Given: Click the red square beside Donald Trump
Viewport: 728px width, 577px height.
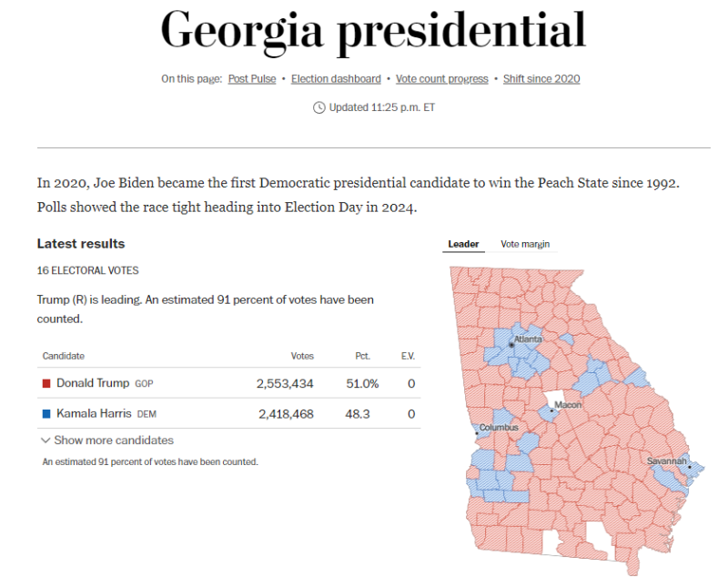Looking at the screenshot, I should 46,384.
